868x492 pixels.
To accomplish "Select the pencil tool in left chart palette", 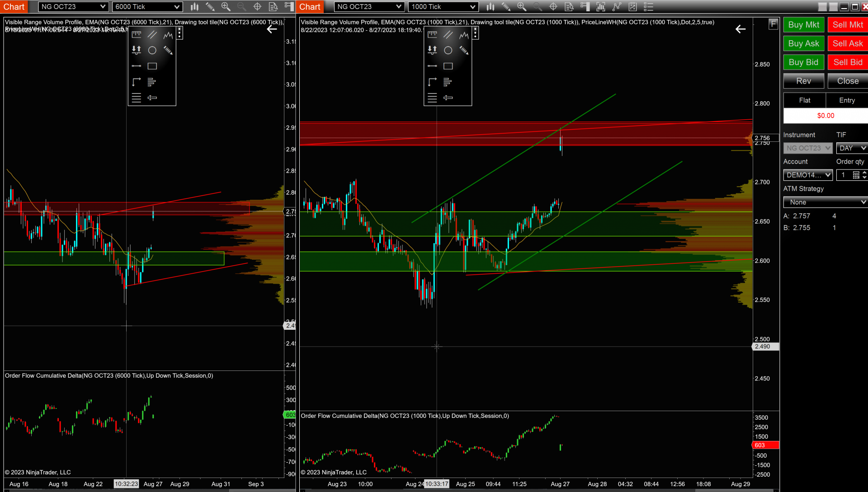I will click(x=168, y=50).
